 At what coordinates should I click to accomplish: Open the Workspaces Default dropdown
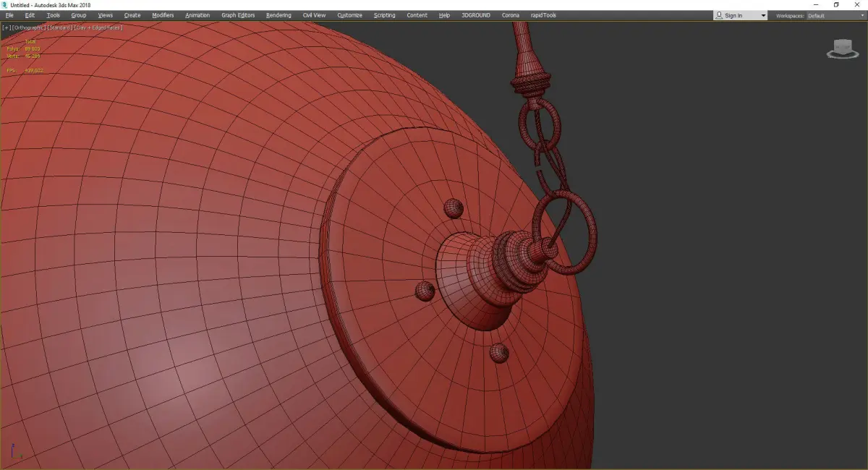(x=835, y=16)
